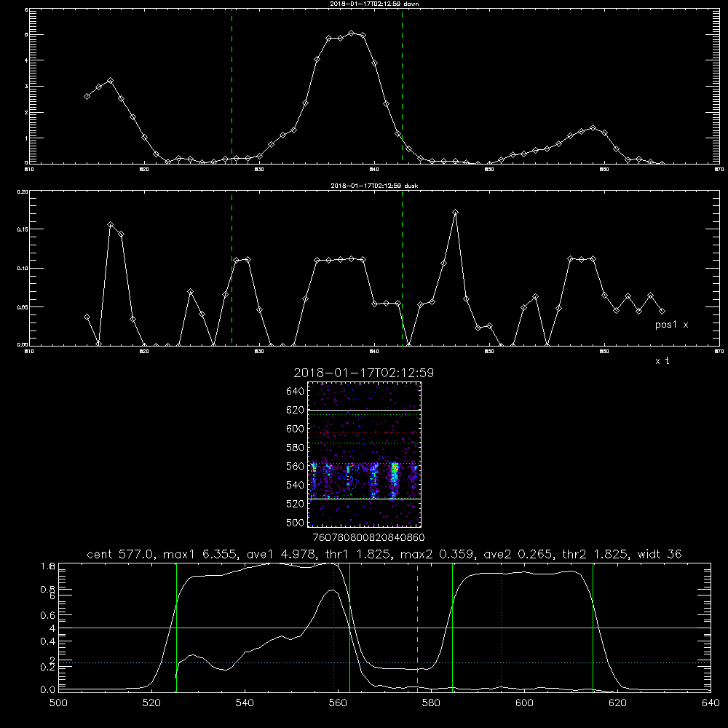Click the solid green line near 585 in the bottom plot
The image size is (728, 728).
pos(452,627)
